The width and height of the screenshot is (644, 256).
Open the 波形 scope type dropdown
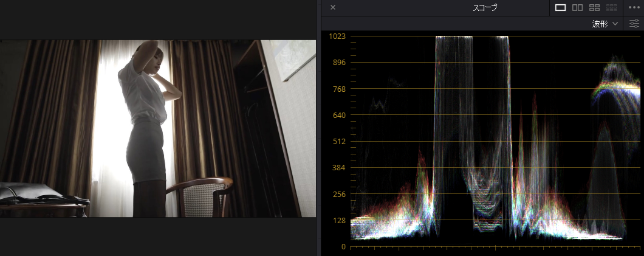click(x=605, y=24)
